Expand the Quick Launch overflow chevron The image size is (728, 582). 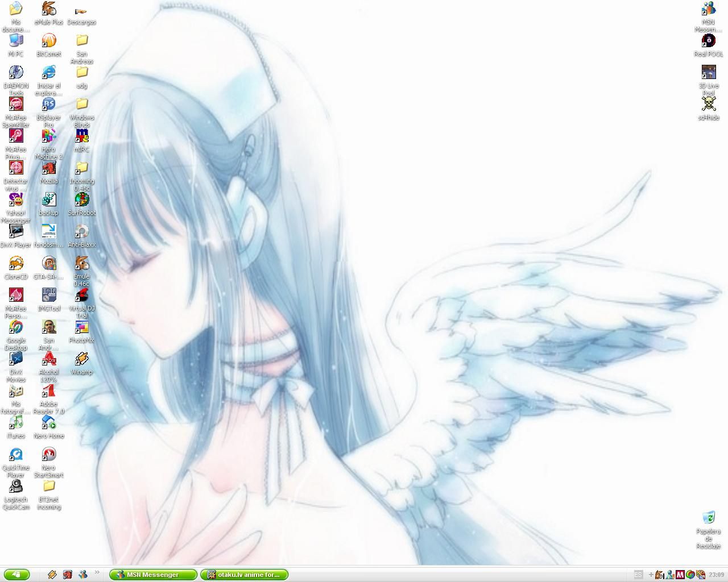point(97,572)
